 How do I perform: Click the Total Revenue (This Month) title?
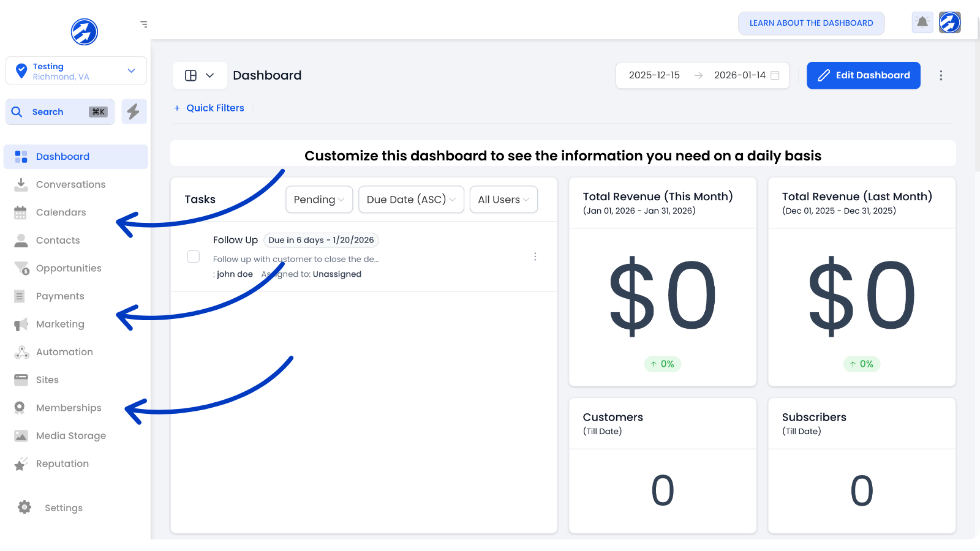(658, 197)
